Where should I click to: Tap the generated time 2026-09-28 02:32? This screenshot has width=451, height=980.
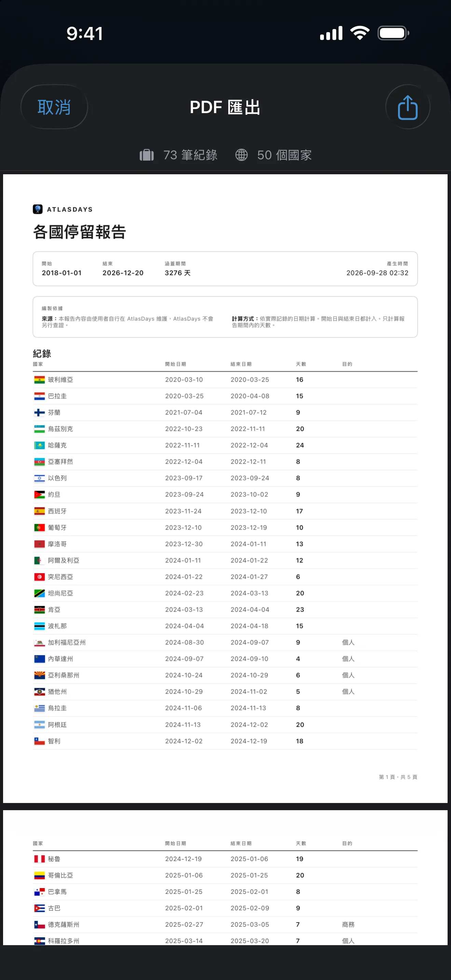point(377,273)
